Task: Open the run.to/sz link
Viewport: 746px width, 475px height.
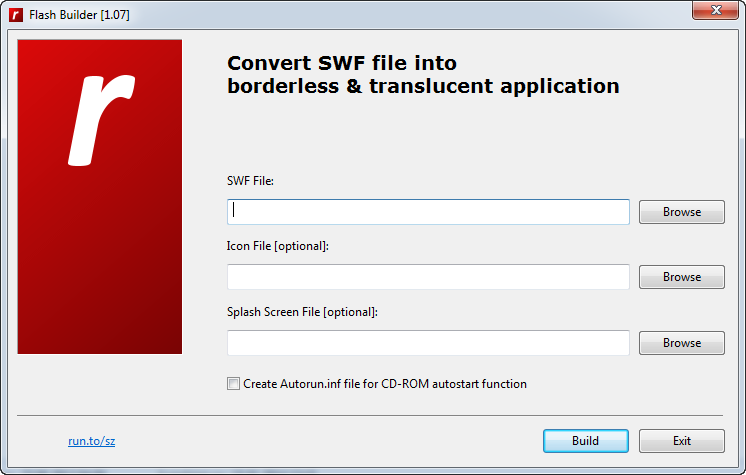Action: coord(92,441)
